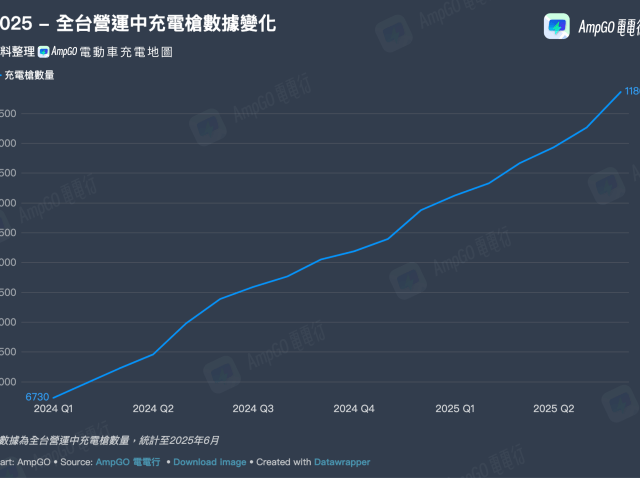640x478 pixels.
Task: Click the AmpGO logo icon at top right
Action: pos(557,27)
